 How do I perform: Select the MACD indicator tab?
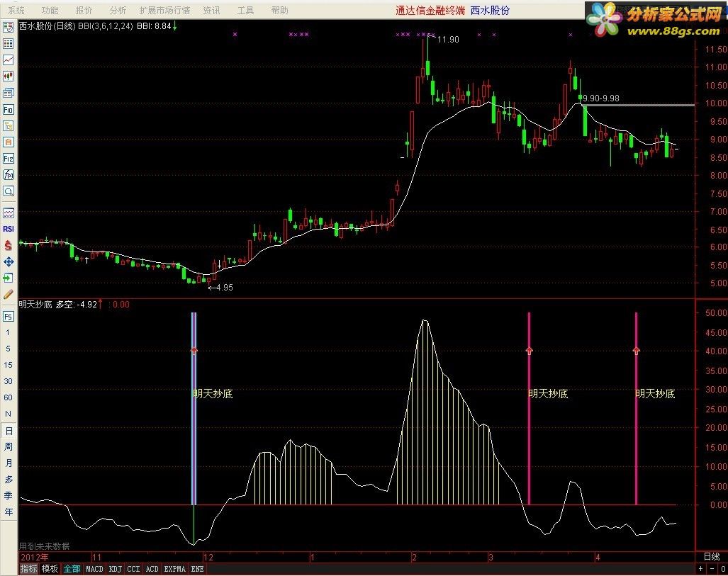click(x=94, y=569)
